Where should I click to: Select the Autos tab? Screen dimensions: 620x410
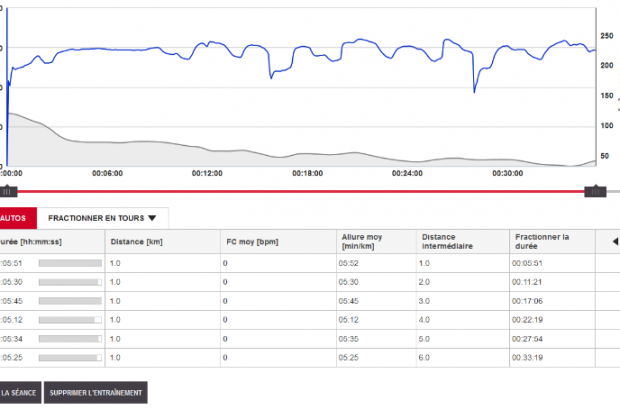16,217
